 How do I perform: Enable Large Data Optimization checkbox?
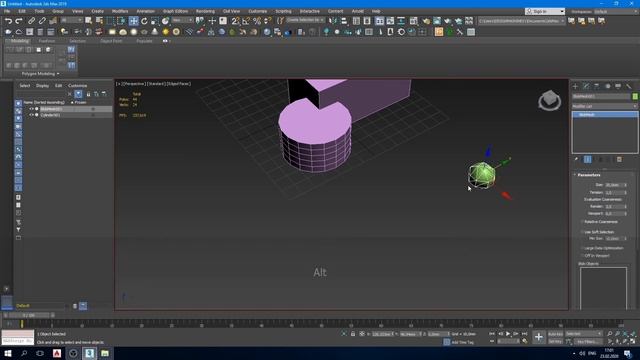click(582, 248)
